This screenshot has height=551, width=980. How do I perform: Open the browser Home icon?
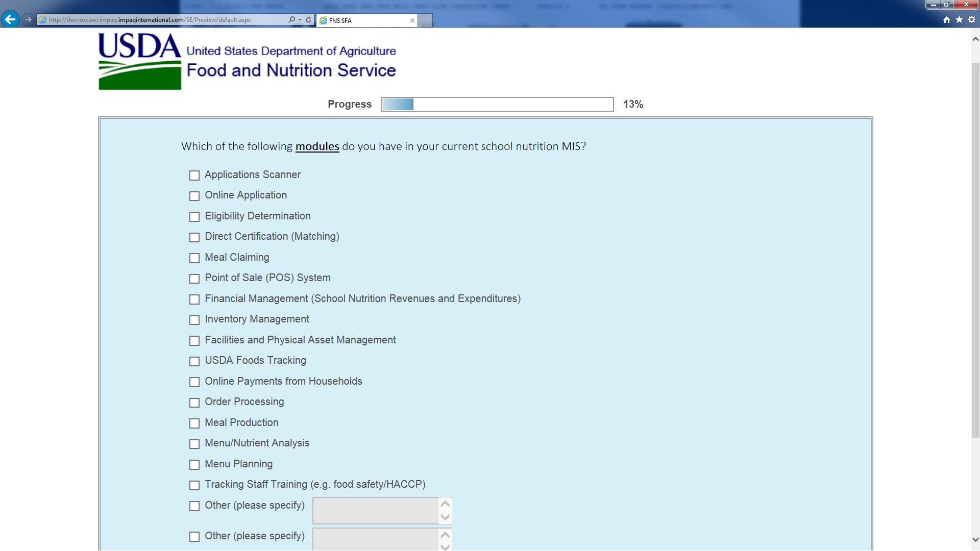(x=946, y=20)
